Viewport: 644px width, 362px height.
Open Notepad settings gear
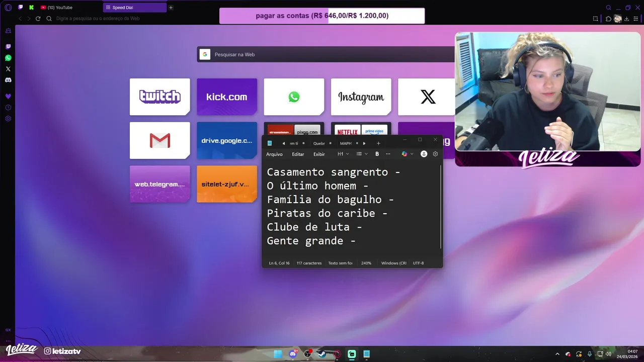click(435, 154)
